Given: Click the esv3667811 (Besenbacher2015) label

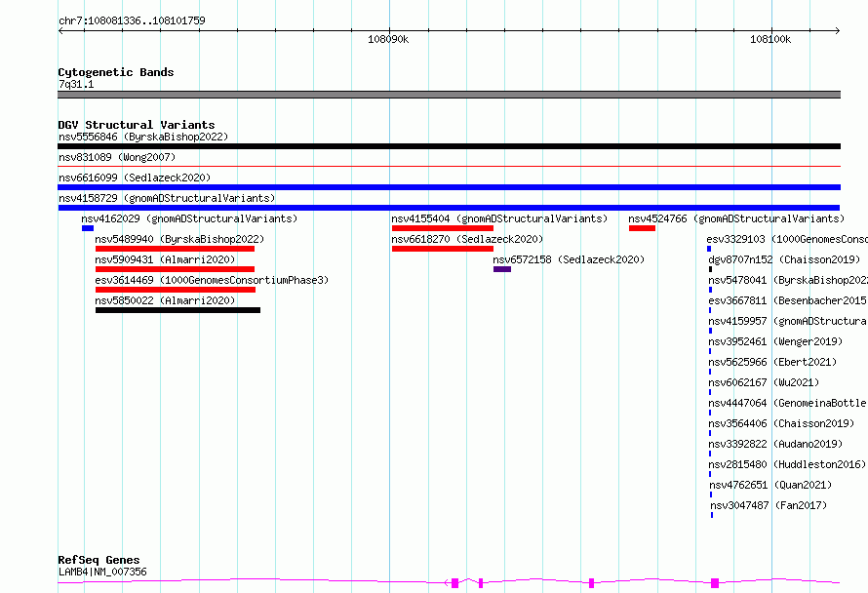Looking at the screenshot, I should (788, 300).
